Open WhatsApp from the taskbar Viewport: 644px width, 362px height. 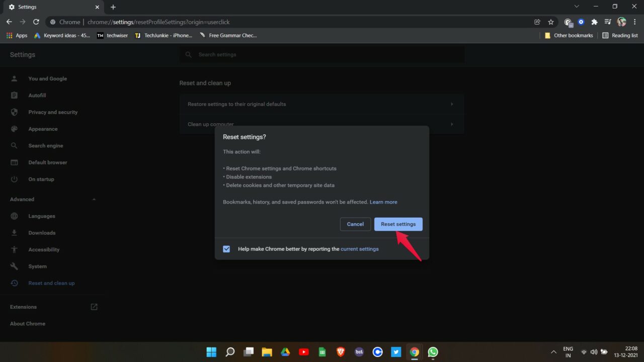[433, 352]
